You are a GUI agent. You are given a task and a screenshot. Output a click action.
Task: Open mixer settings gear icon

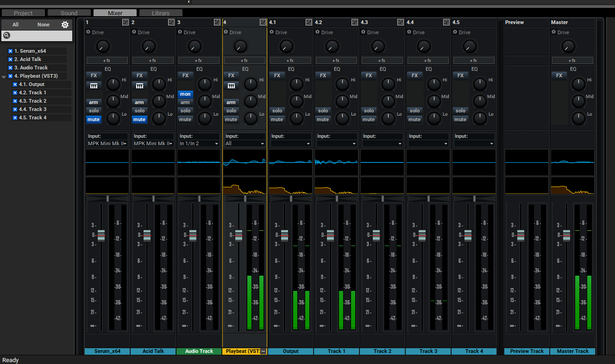(65, 25)
